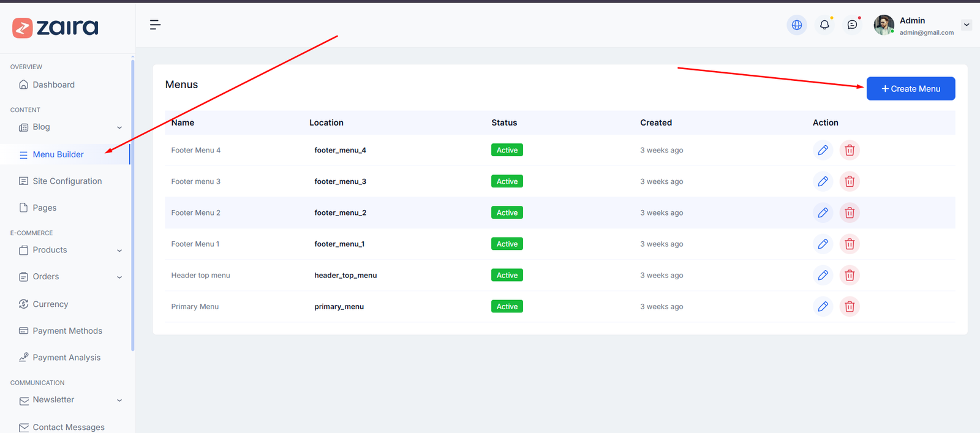The height and width of the screenshot is (433, 980).
Task: Click the hamburger sidebar collapse icon
Action: tap(155, 24)
